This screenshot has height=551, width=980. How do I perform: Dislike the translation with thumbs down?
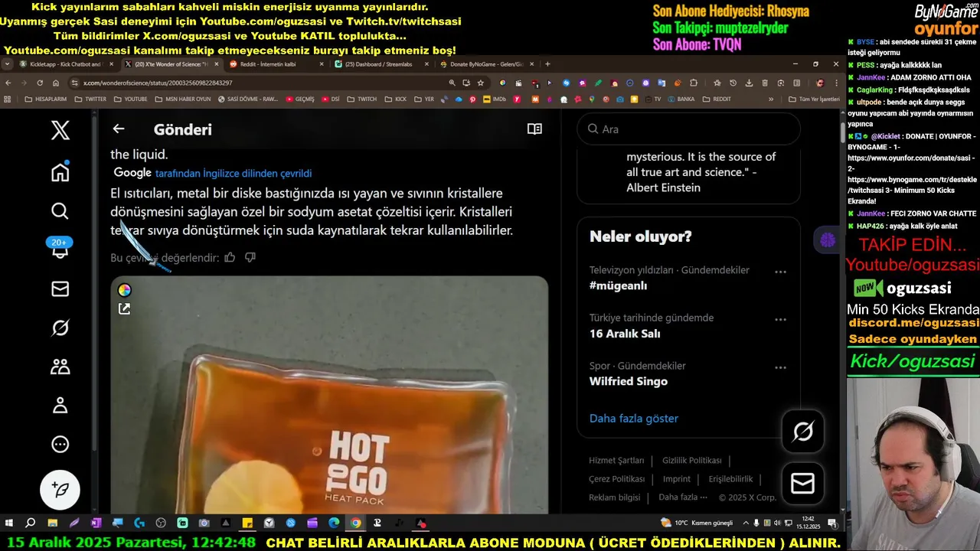tap(250, 257)
